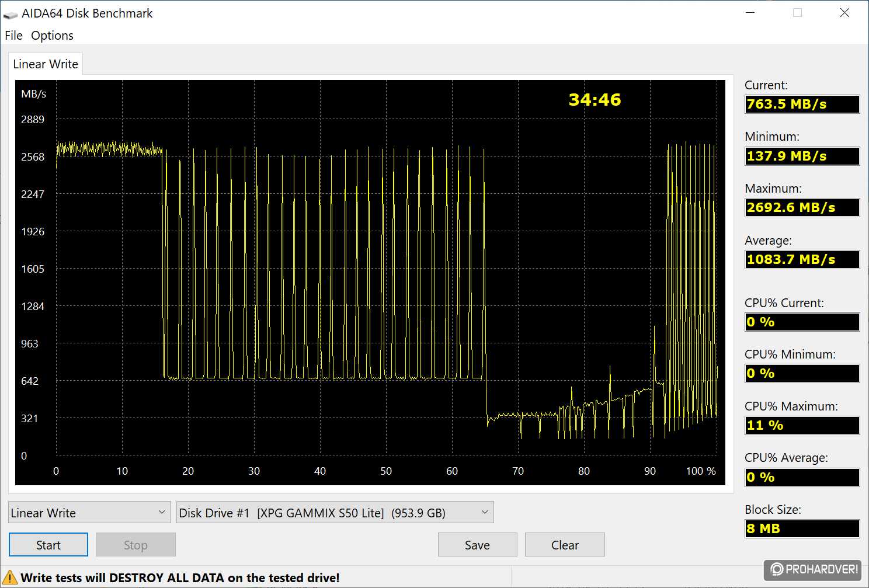Image resolution: width=869 pixels, height=588 pixels.
Task: Select the Linear Write tab
Action: 46,64
